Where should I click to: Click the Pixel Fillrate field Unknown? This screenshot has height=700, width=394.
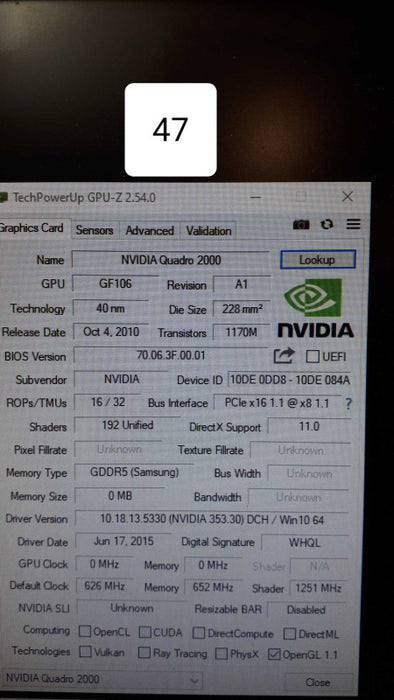[119, 449]
